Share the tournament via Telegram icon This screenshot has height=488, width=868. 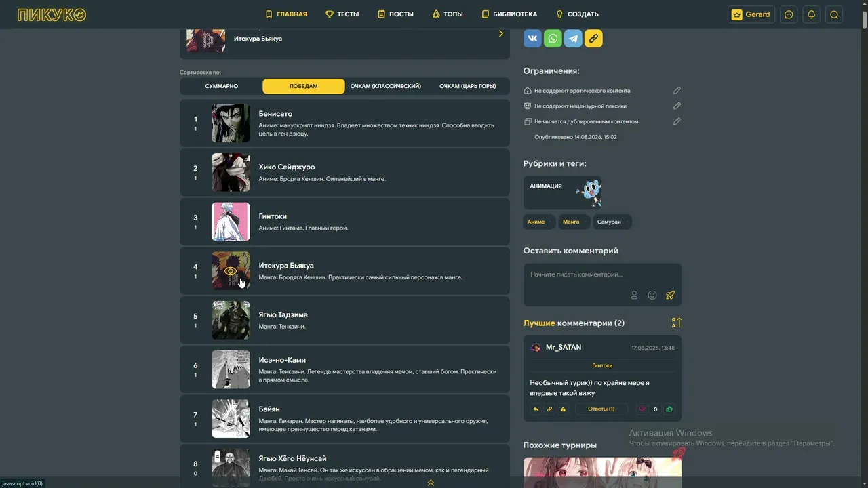573,38
